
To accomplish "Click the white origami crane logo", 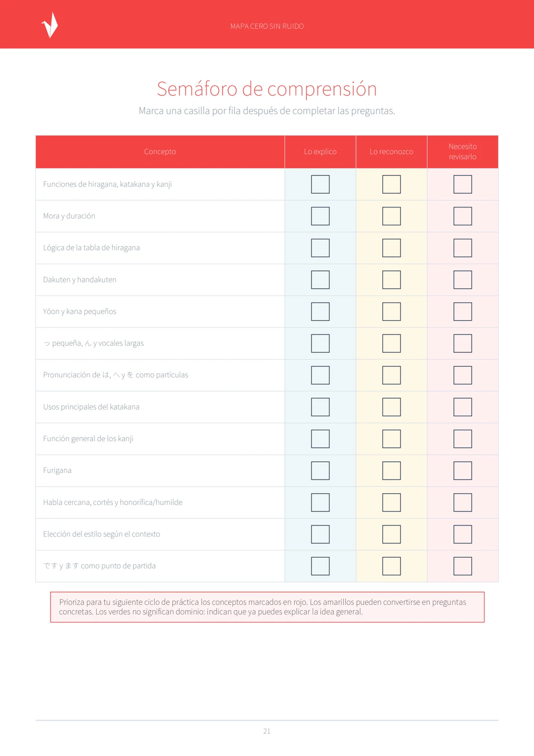I will (x=50, y=25).
